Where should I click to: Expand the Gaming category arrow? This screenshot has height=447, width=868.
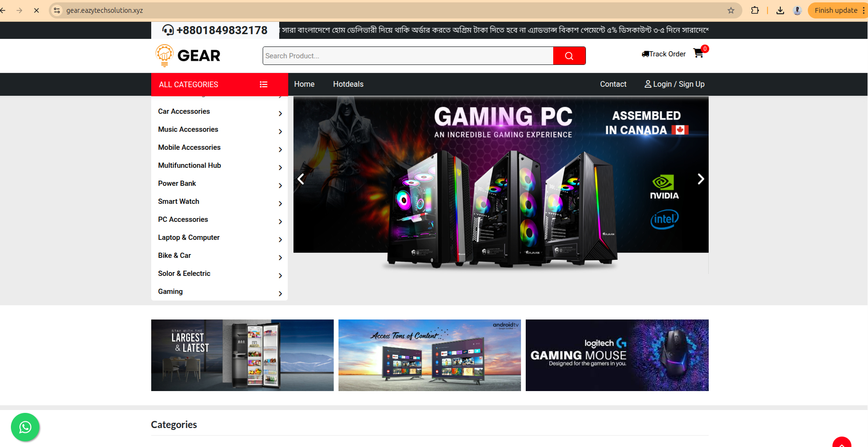(280, 293)
